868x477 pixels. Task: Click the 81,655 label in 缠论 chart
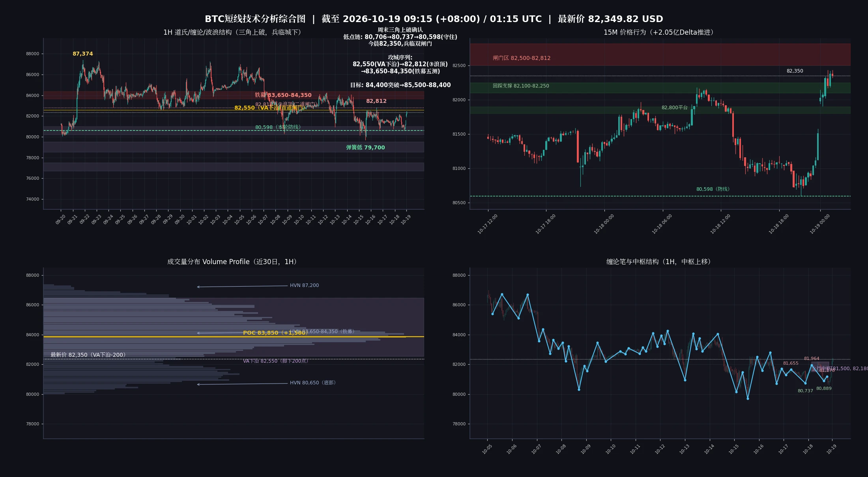pyautogui.click(x=791, y=363)
